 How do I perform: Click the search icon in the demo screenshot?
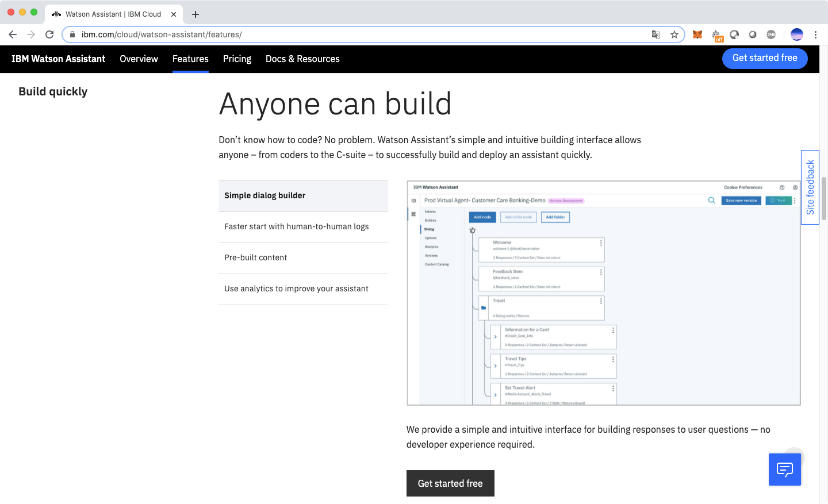[711, 201]
